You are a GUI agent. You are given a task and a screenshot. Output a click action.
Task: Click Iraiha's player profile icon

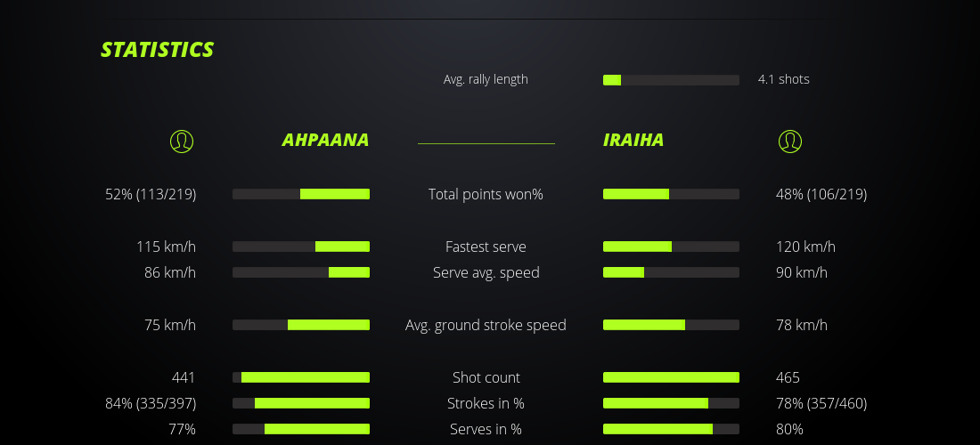tap(789, 141)
